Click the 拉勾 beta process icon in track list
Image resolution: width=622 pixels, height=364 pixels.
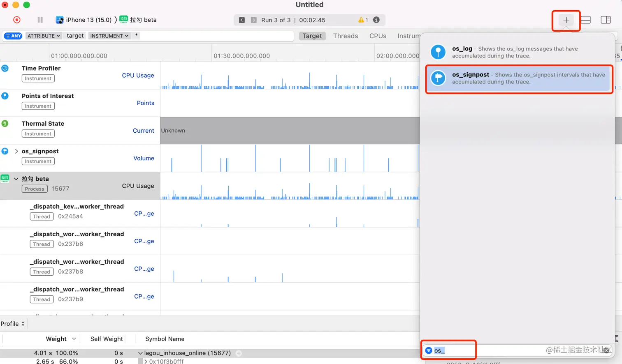pyautogui.click(x=5, y=178)
